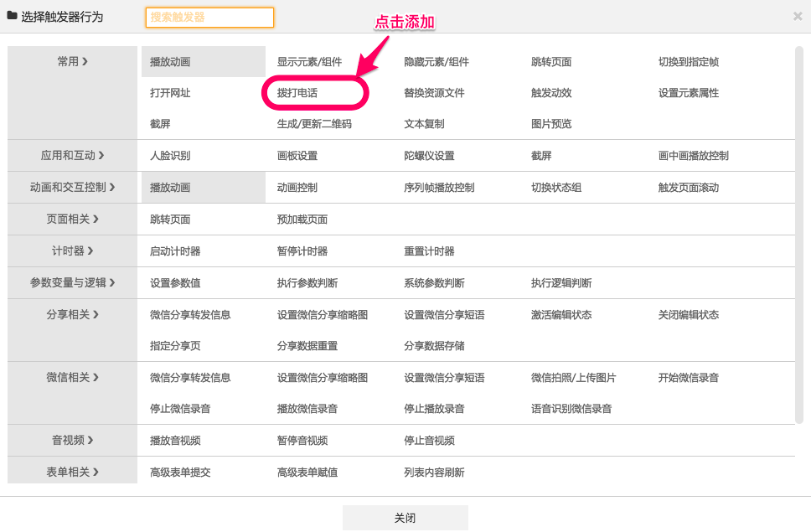This screenshot has width=811, height=532.
Task: Select 关闭编辑状态 behavior
Action: [689, 315]
